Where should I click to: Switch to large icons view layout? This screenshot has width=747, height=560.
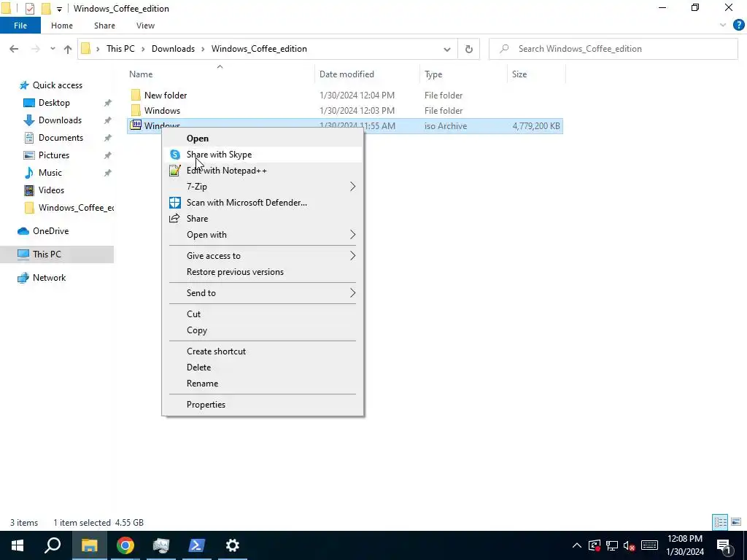click(736, 522)
